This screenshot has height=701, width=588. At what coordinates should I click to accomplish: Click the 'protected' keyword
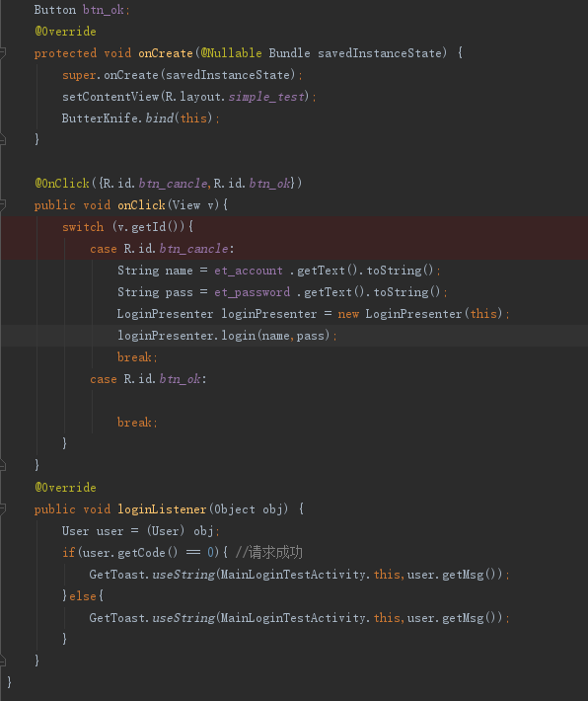coord(65,53)
